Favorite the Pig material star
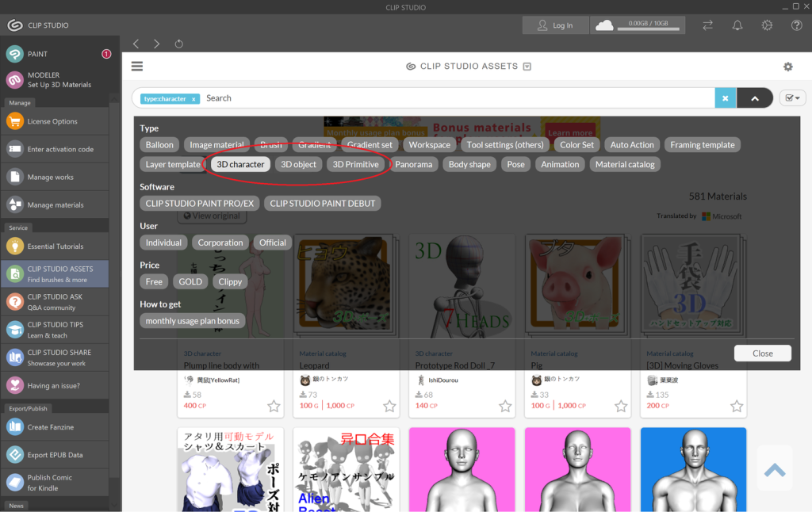The image size is (812, 512). pos(621,407)
